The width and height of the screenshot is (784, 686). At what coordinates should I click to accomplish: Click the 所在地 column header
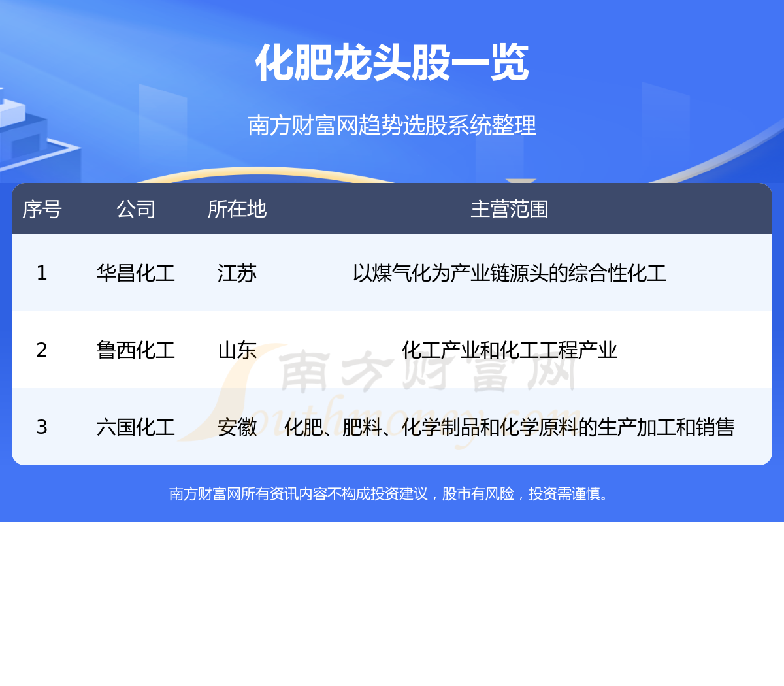coord(237,209)
